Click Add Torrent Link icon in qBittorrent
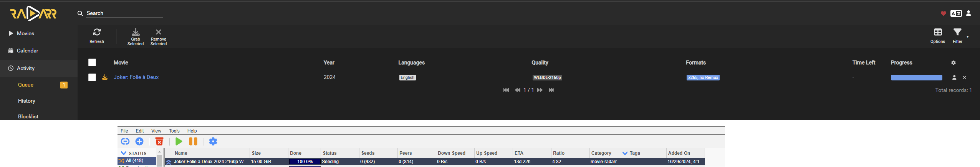Image resolution: width=980 pixels, height=167 pixels. [x=125, y=141]
